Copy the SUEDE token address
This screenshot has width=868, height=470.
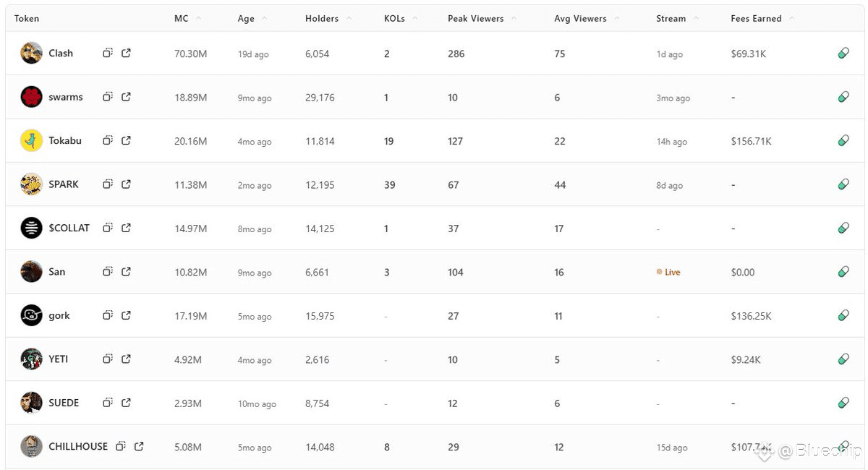pos(107,403)
